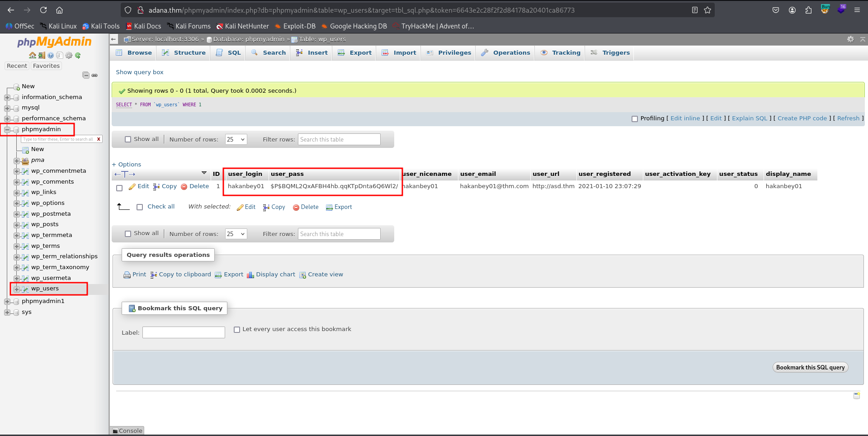Click the phpMyAdmin home icon
The width and height of the screenshot is (868, 436).
[32, 55]
